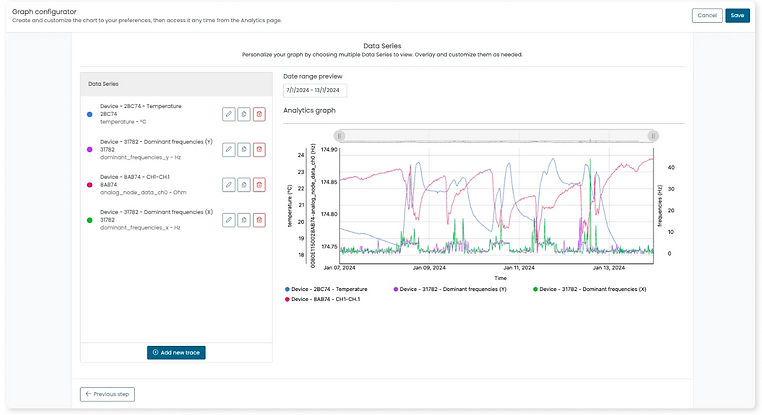Edit the 2BC74 Temperature data series
The width and height of the screenshot is (762, 415).
pyautogui.click(x=228, y=114)
